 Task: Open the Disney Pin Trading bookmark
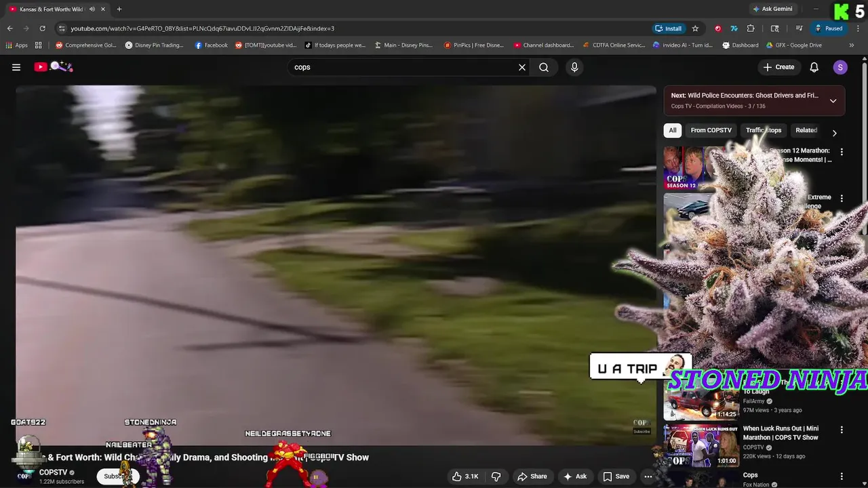155,45
